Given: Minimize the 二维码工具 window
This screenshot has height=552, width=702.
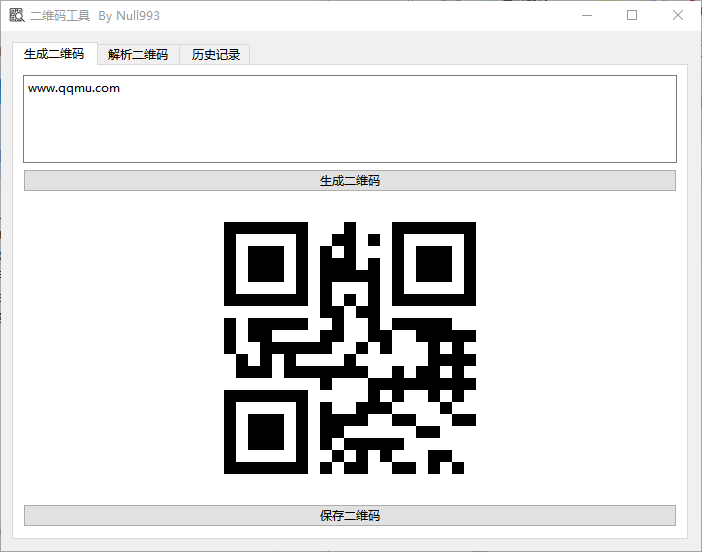Looking at the screenshot, I should [587, 15].
